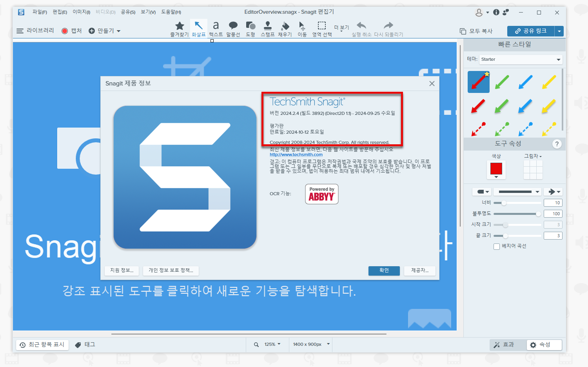Image resolution: width=588 pixels, height=367 pixels.
Task: Open the Tags (태그) panel
Action: [x=85, y=344]
